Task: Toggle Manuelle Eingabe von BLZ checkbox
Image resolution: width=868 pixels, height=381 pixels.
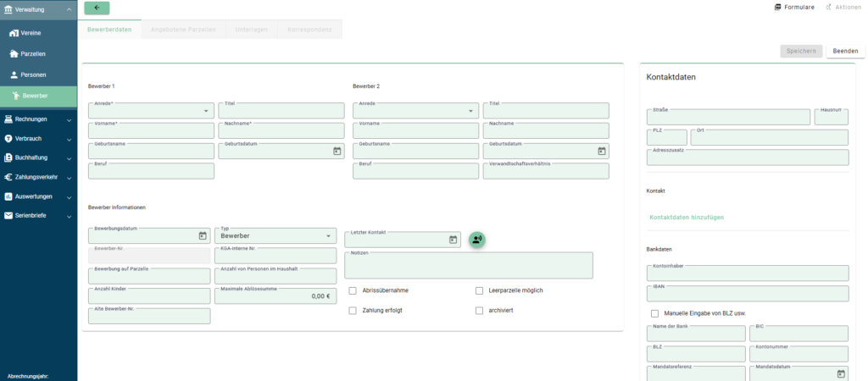Action: (654, 313)
